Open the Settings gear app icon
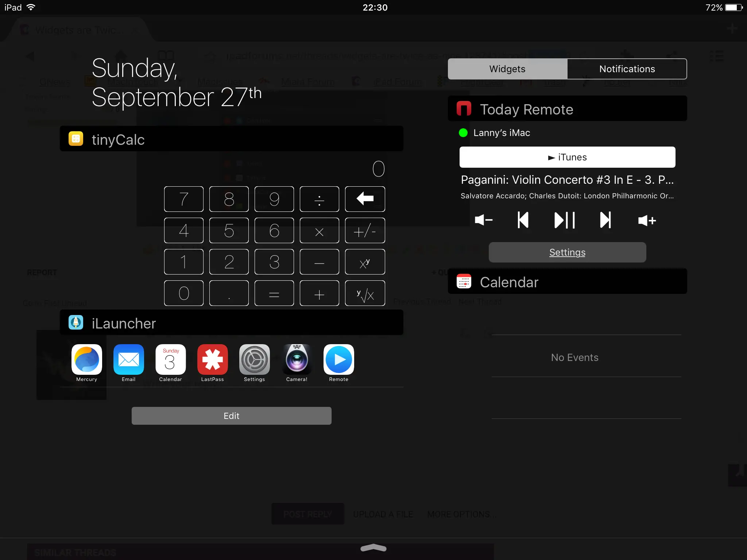The height and width of the screenshot is (560, 747). point(254,360)
